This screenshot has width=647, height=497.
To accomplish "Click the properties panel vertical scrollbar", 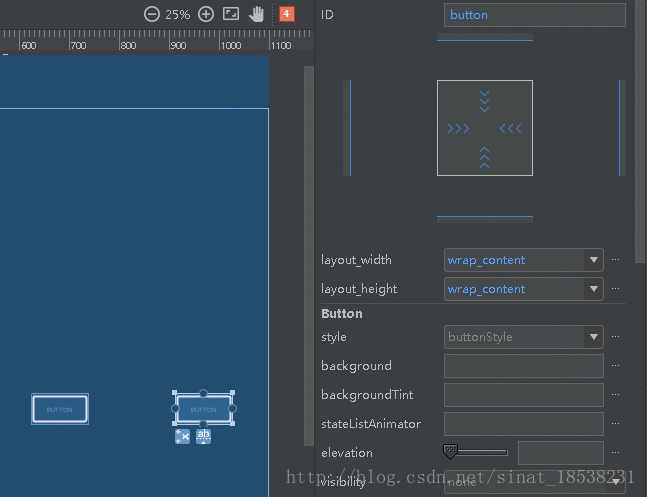I will tap(641, 131).
